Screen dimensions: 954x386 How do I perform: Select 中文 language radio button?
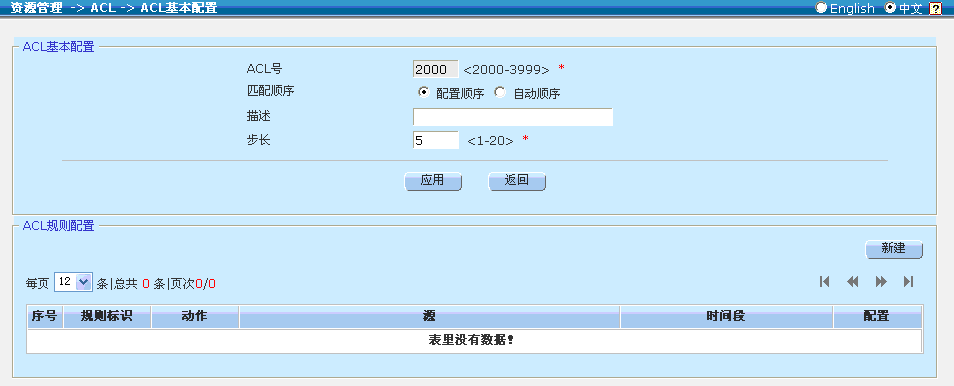890,7
